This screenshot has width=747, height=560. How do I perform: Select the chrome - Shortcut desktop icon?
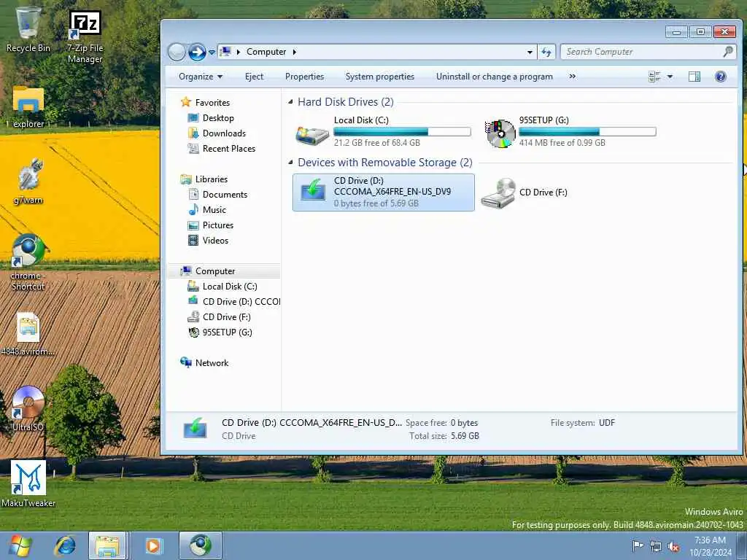coord(28,262)
